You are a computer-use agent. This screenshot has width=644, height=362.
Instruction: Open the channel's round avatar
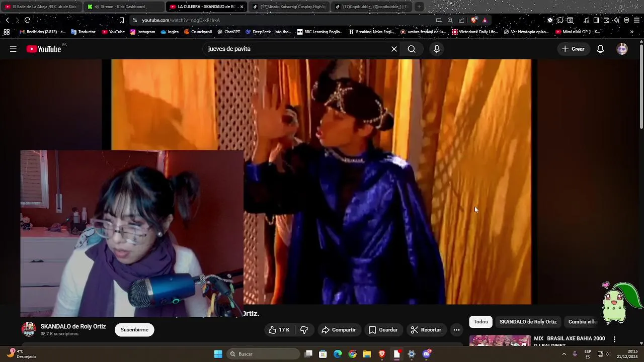29,330
